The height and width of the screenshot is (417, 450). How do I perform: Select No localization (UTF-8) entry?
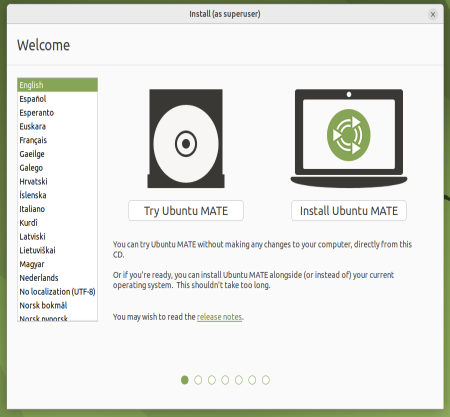pos(57,292)
